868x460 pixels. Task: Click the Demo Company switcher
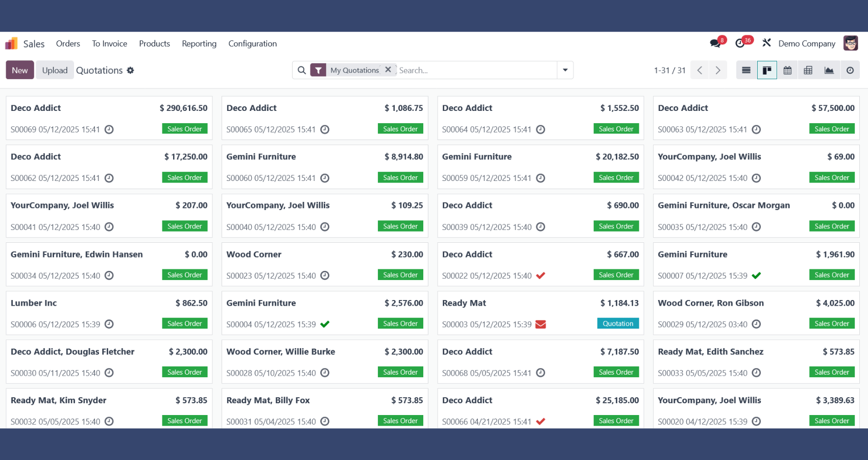pyautogui.click(x=807, y=43)
